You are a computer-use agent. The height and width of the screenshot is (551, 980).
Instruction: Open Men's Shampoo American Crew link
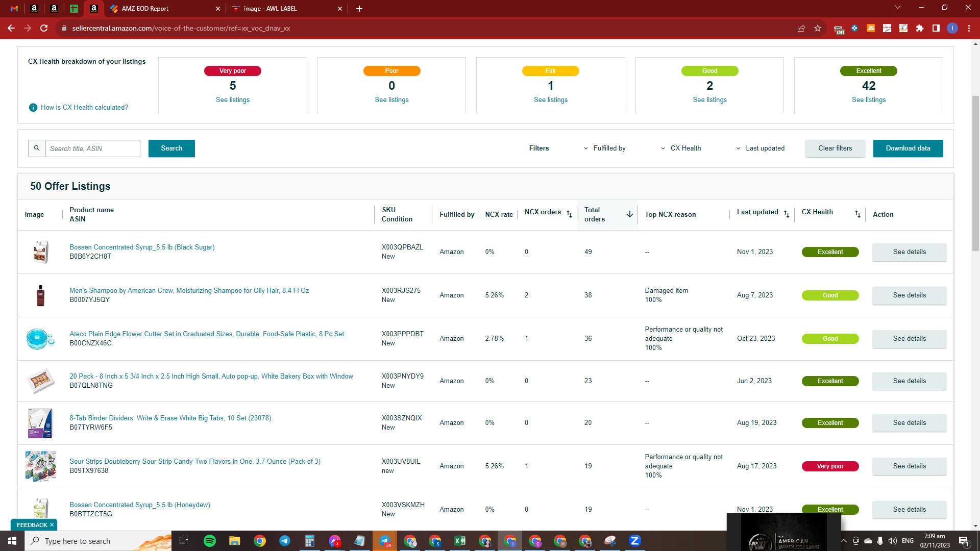pyautogui.click(x=189, y=290)
